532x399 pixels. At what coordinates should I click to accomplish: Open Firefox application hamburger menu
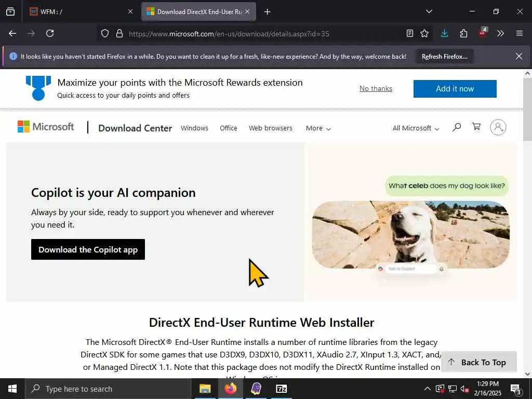tap(520, 33)
